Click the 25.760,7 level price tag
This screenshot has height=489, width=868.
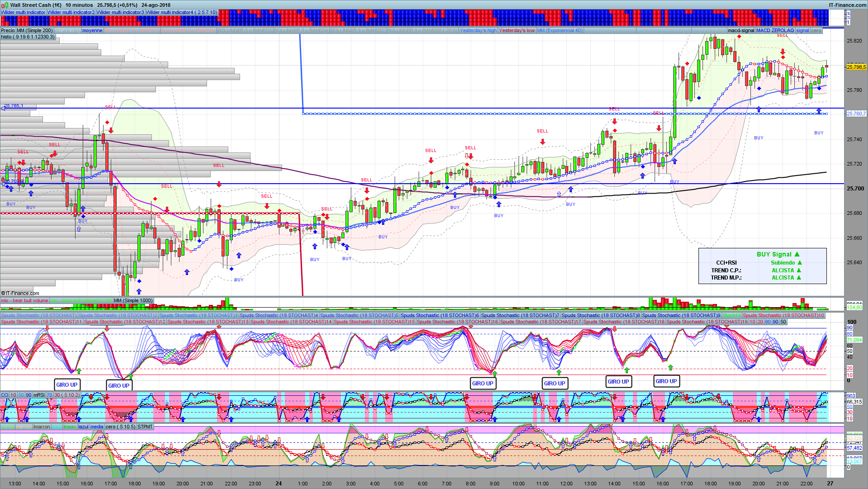(856, 114)
